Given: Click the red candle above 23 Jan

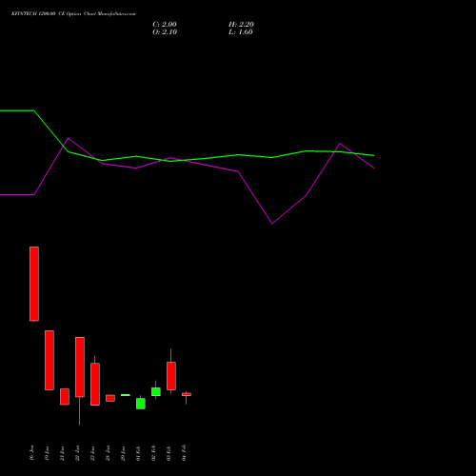Looking at the screenshot, I should (95, 384).
